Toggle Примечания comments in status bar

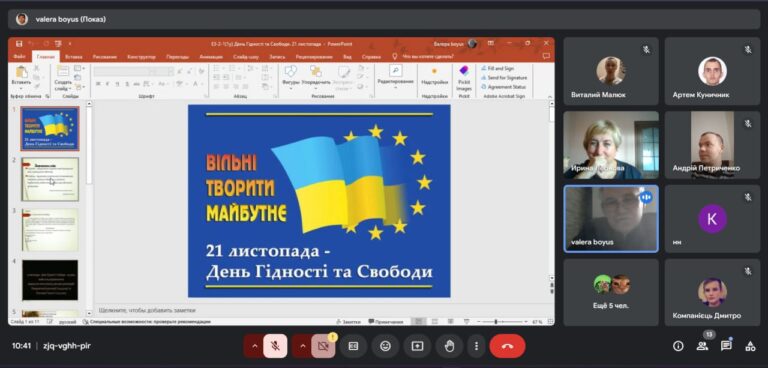(386, 322)
